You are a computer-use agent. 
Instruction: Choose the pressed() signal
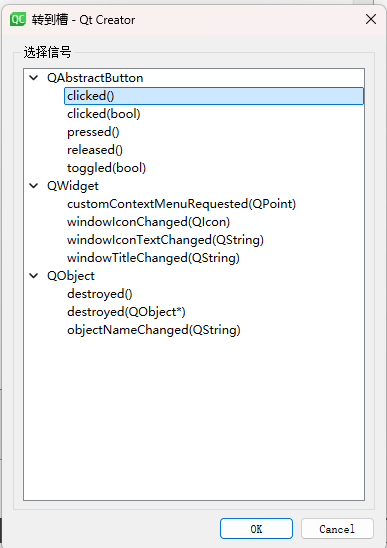pyautogui.click(x=93, y=132)
